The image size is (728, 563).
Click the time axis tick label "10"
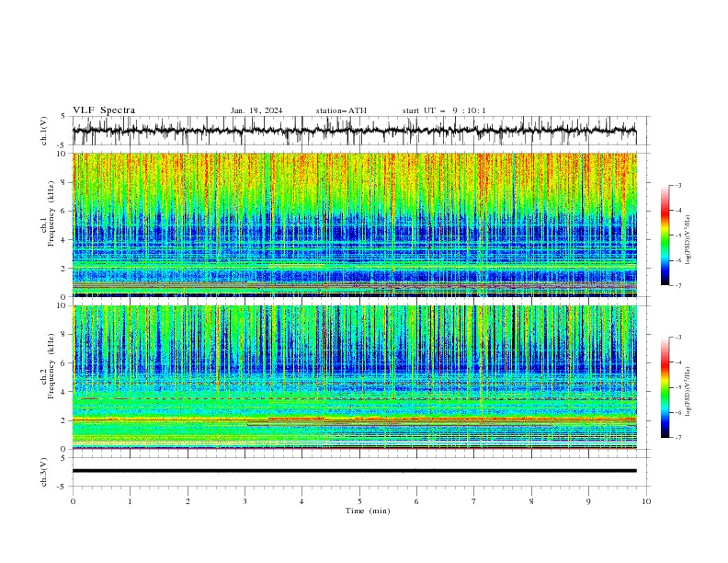click(x=646, y=501)
